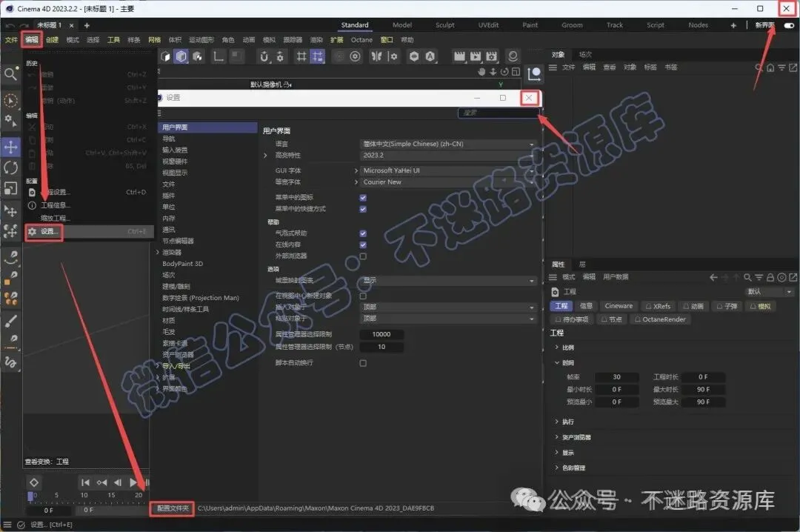Open the 插入对象于 顶部 dropdown

pyautogui.click(x=448, y=307)
